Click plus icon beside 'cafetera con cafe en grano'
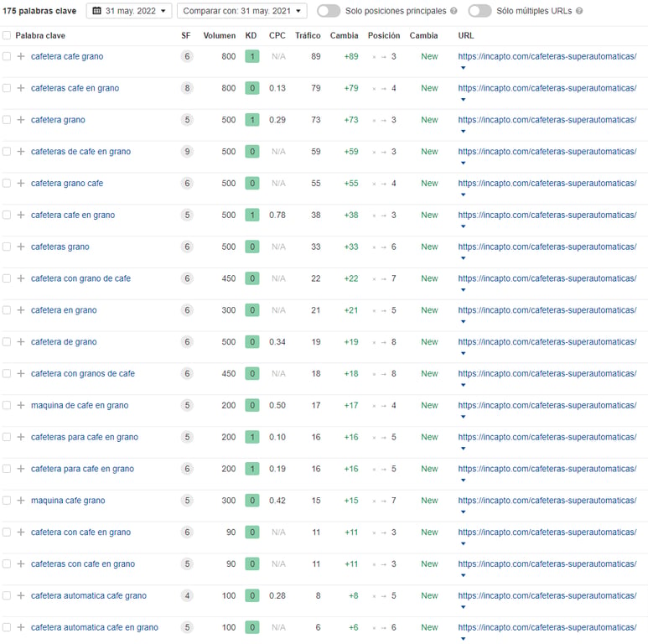Viewport: 648px width, 644px height. 21,532
